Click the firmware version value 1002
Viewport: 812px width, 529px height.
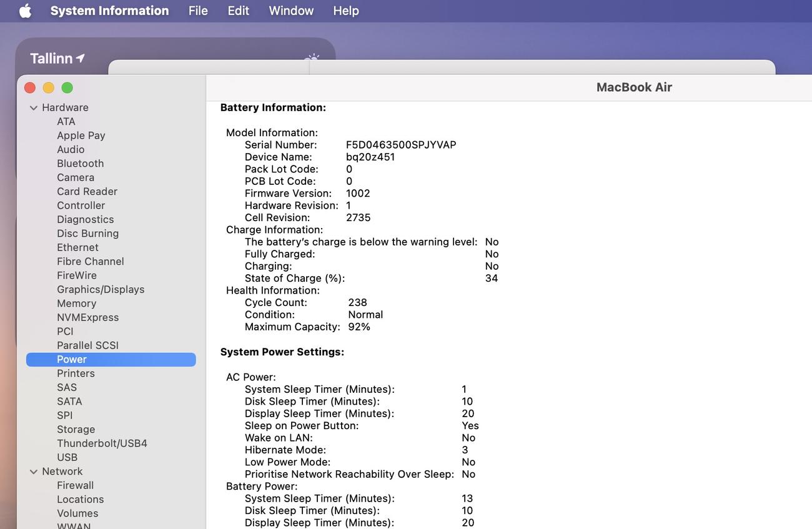[358, 194]
